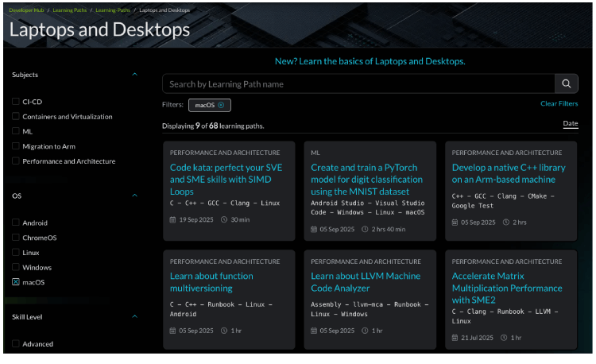Enable the CI-CD subject checkbox

coord(16,102)
